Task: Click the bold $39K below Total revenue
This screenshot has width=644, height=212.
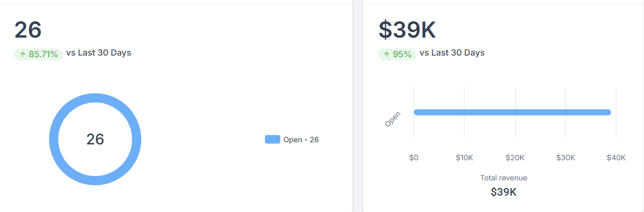Action: tap(504, 192)
